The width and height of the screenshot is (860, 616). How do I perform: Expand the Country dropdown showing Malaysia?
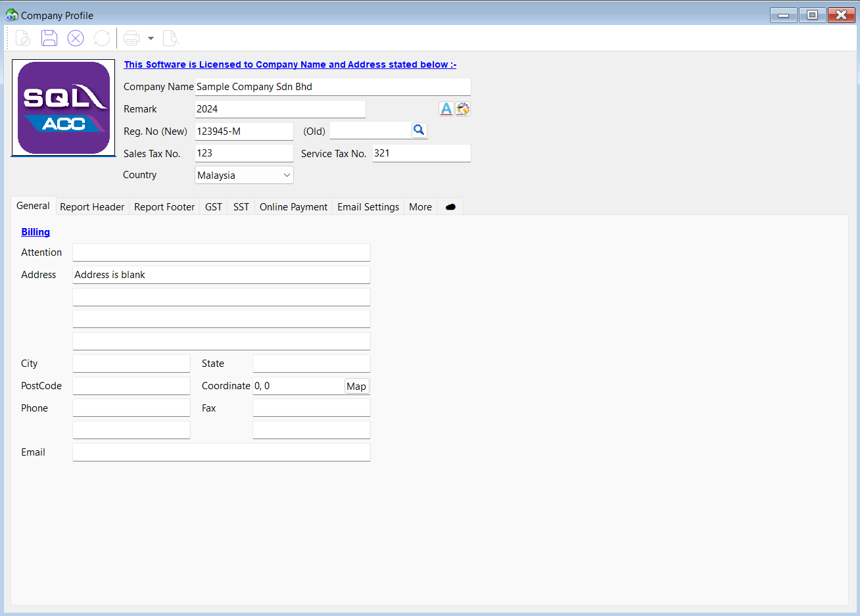click(287, 176)
